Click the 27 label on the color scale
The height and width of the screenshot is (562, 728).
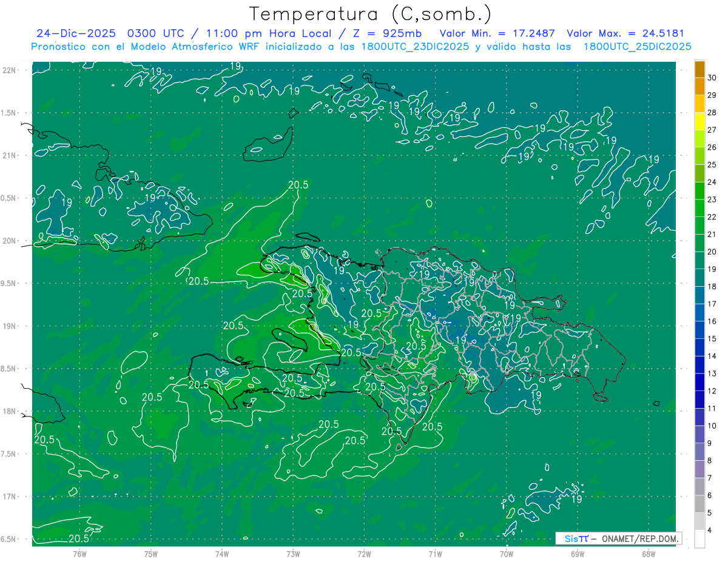[712, 130]
